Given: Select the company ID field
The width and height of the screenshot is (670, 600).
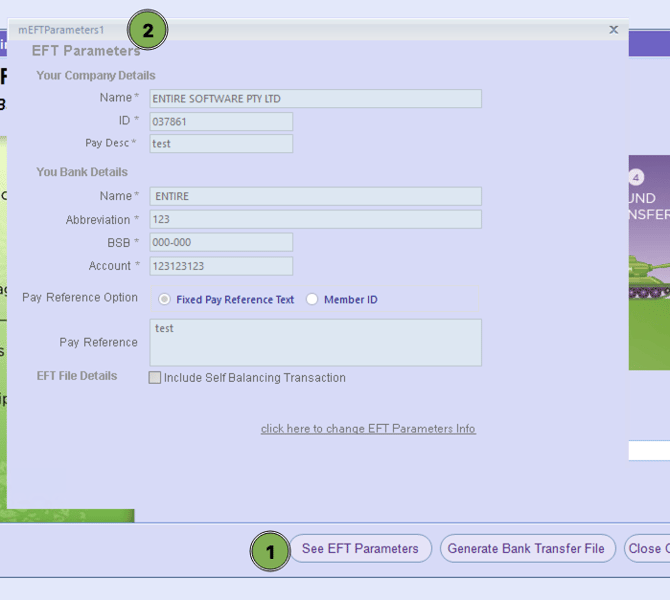Looking at the screenshot, I should [x=221, y=122].
